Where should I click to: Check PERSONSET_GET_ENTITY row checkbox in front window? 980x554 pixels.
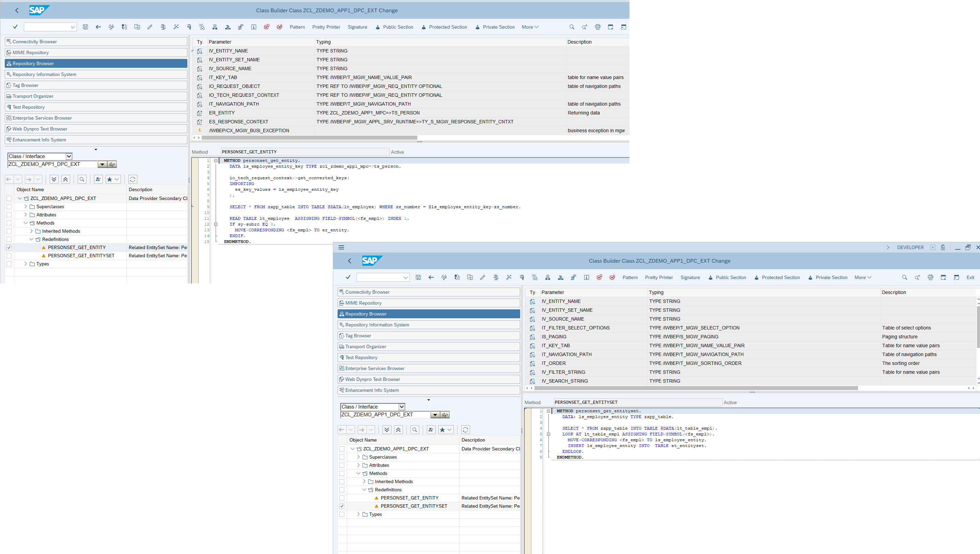342,498
